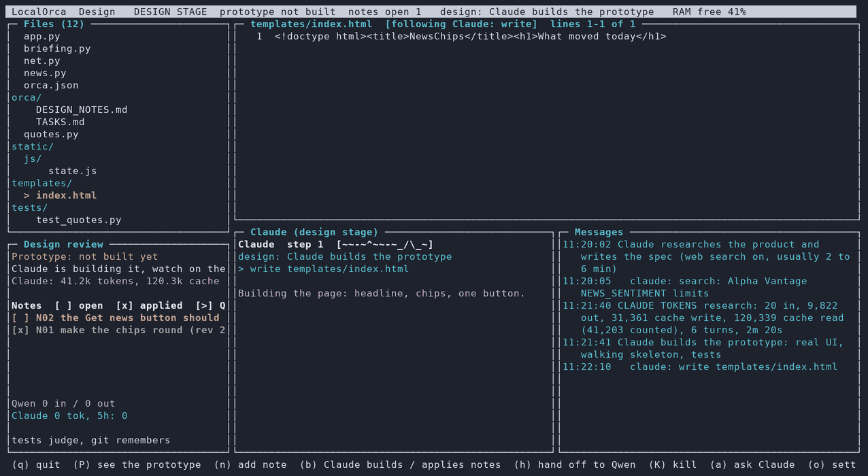The image size is (868, 476).
Task: Click the Claude (design stage) panel title
Action: [x=314, y=232]
